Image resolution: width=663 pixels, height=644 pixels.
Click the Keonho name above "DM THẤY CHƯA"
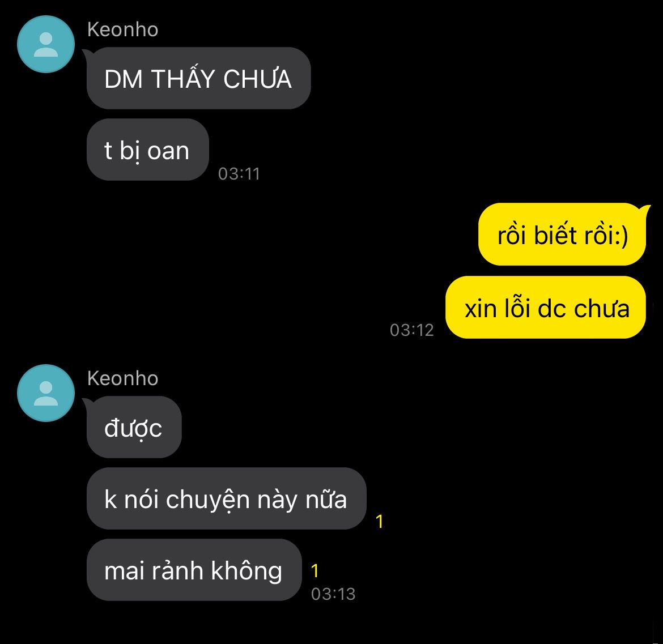tap(122, 29)
